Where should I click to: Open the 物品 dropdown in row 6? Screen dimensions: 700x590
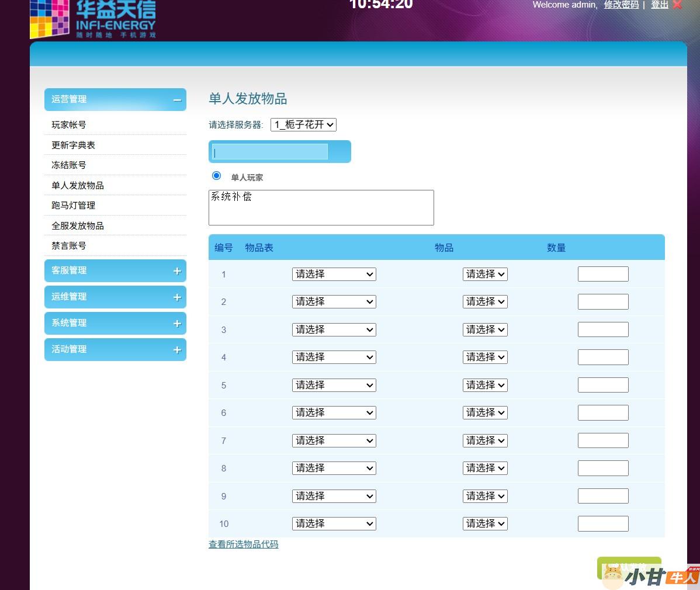(x=485, y=413)
